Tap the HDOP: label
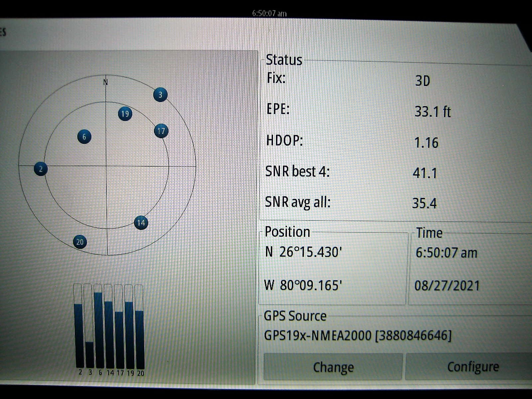This screenshot has width=532, height=399. [285, 140]
